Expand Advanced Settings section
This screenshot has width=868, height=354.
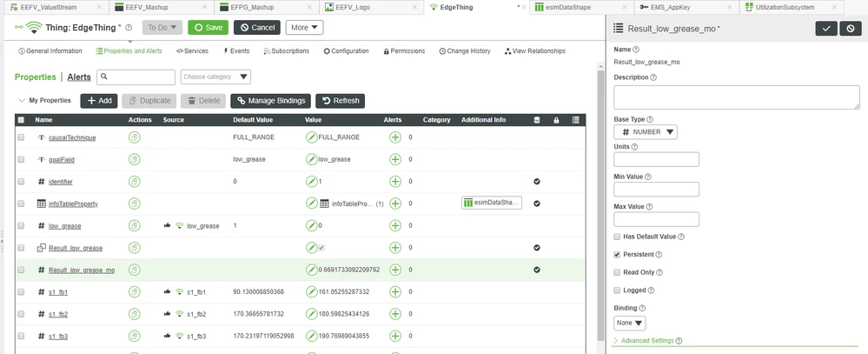647,341
